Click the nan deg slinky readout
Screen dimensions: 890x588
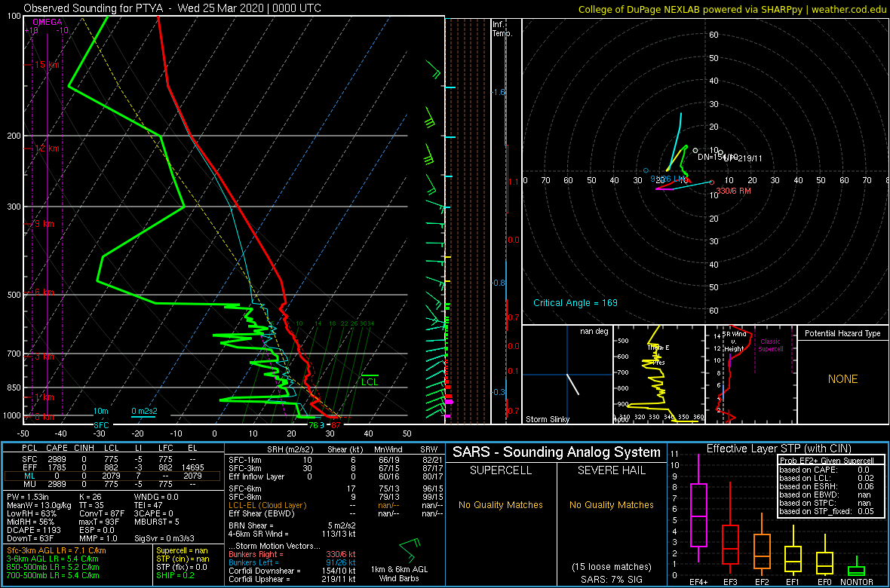coord(596,332)
